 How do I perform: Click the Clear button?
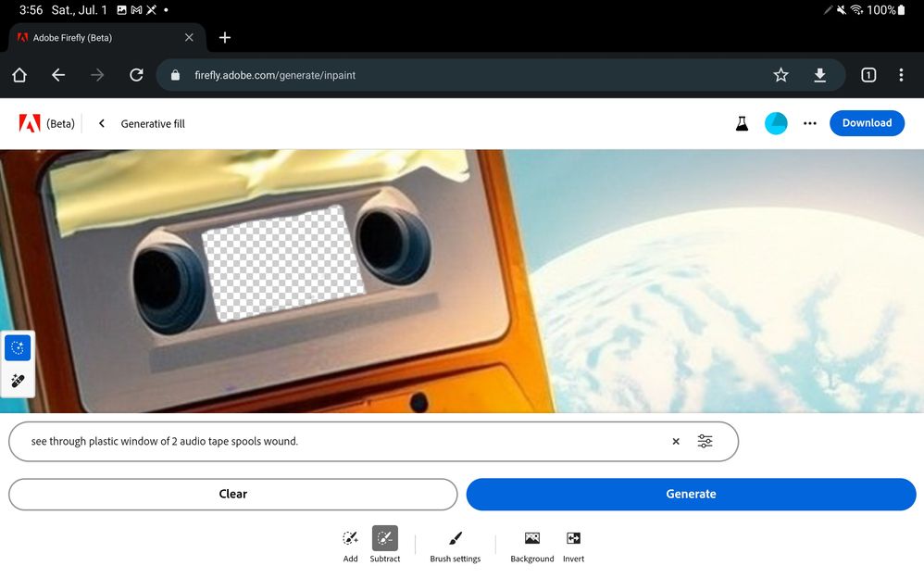tap(232, 495)
